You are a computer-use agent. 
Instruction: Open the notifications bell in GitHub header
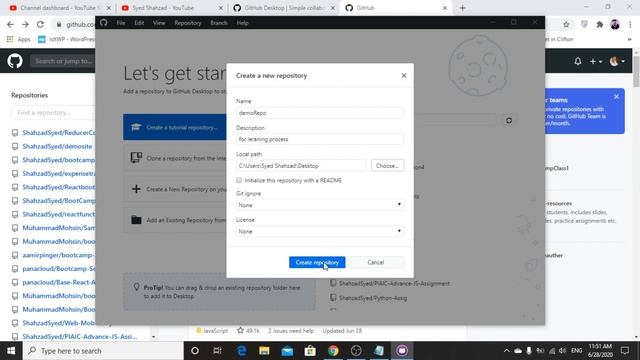click(x=578, y=61)
